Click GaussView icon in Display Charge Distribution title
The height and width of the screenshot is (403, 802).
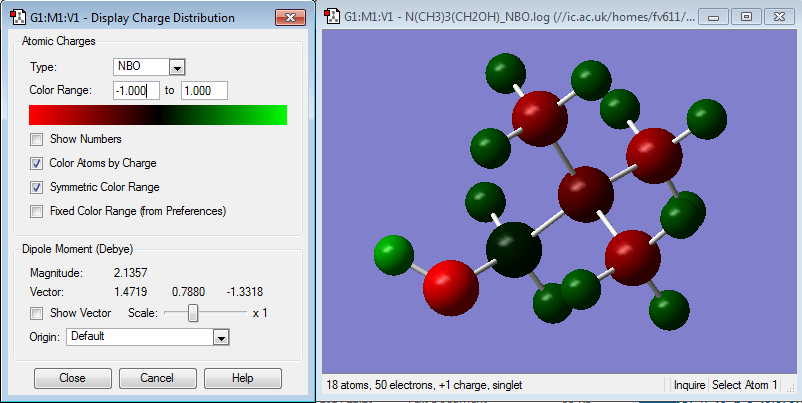click(x=18, y=17)
